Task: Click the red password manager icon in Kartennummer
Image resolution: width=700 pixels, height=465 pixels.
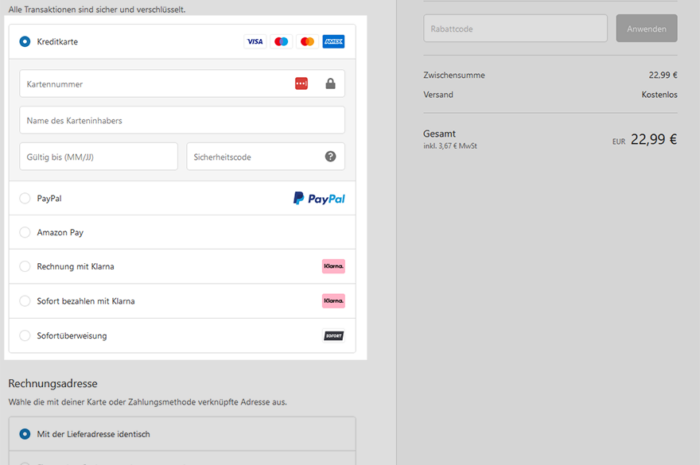Action: point(301,83)
